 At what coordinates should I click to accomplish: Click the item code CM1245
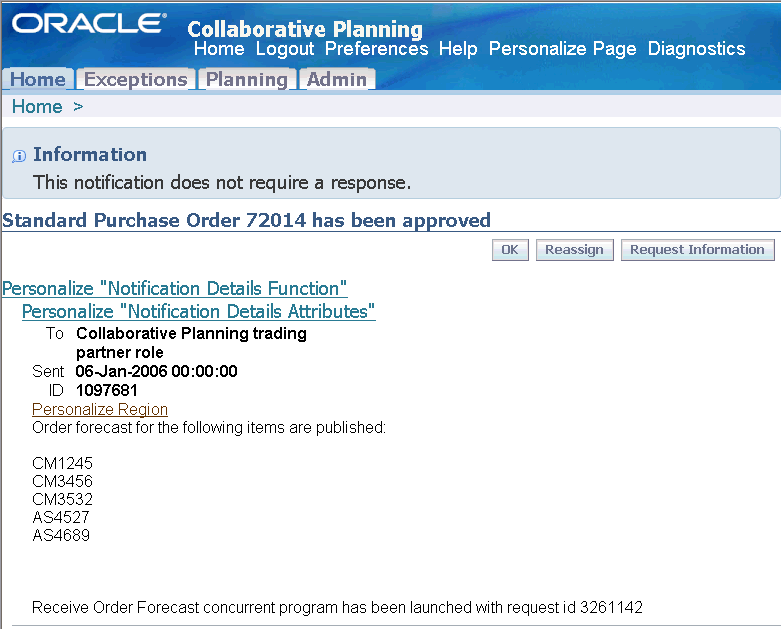pyautogui.click(x=62, y=463)
